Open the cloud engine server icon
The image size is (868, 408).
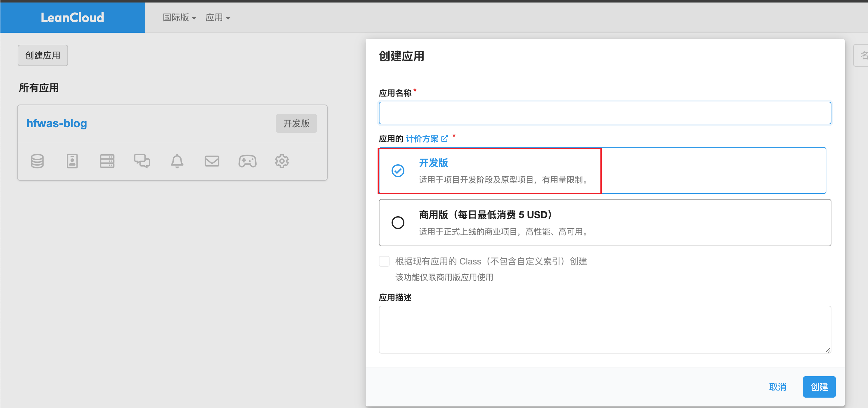coord(107,161)
